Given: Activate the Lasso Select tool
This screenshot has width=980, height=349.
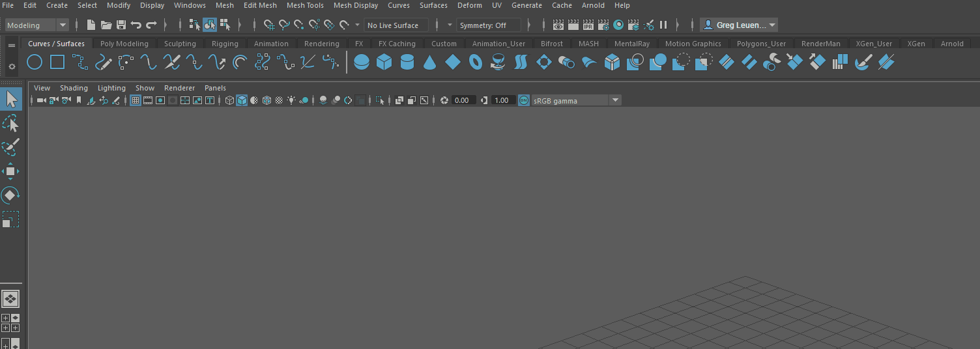Looking at the screenshot, I should point(11,123).
